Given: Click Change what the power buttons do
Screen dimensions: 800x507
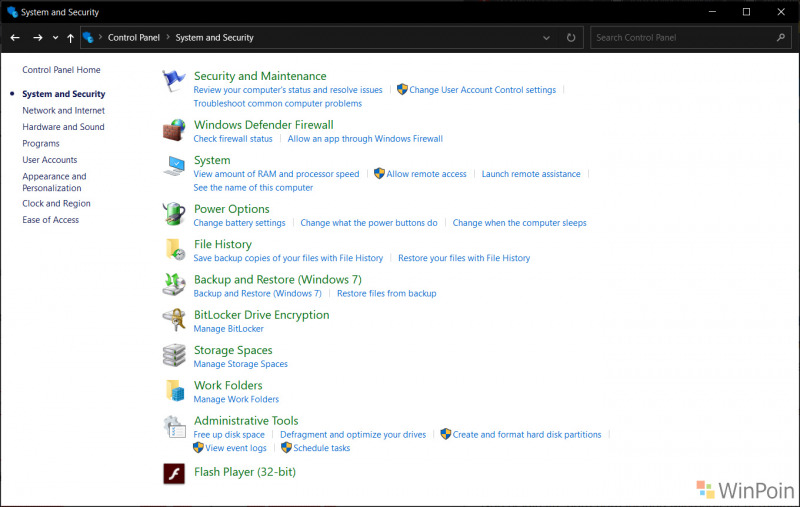Looking at the screenshot, I should click(x=369, y=223).
